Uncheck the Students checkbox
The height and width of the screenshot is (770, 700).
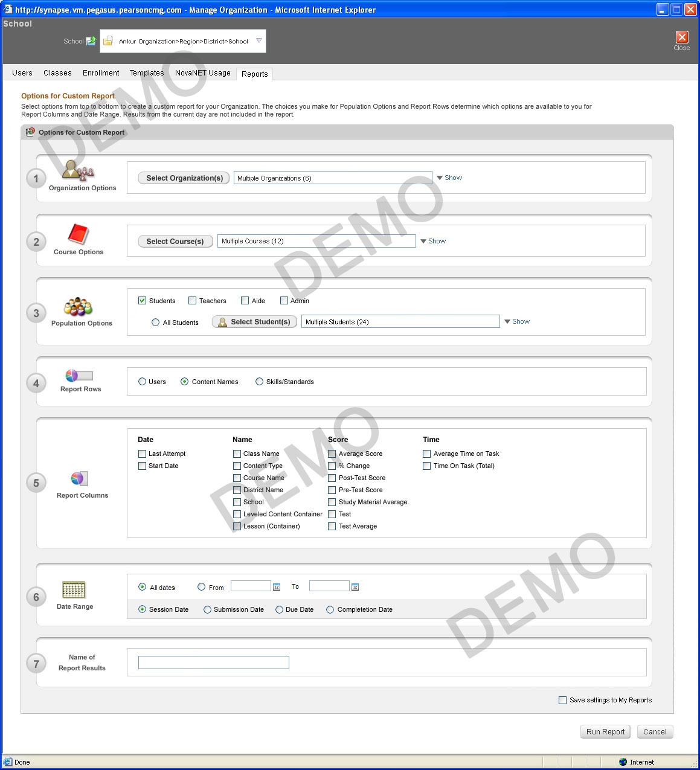pyautogui.click(x=143, y=301)
